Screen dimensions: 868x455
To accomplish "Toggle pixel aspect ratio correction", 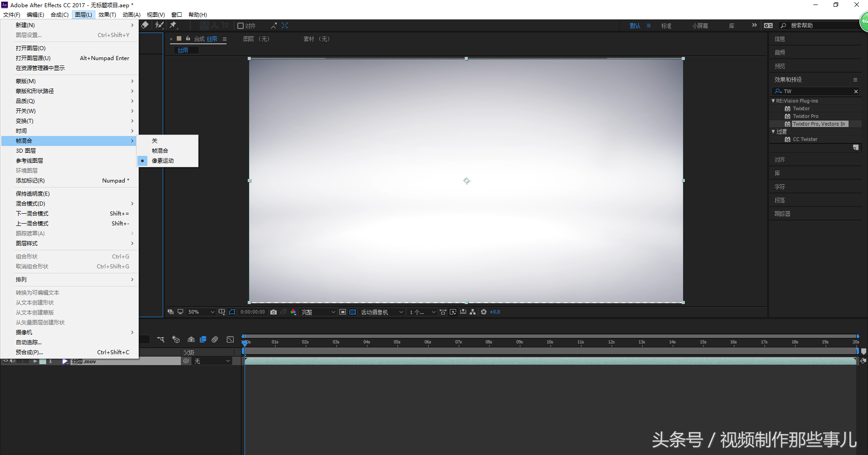I will [443, 312].
